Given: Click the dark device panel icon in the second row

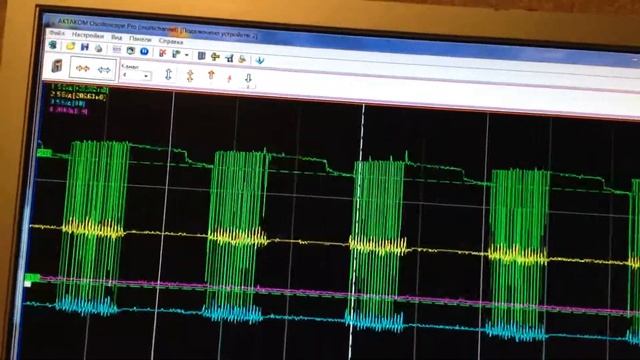Looking at the screenshot, I should (x=57, y=66).
